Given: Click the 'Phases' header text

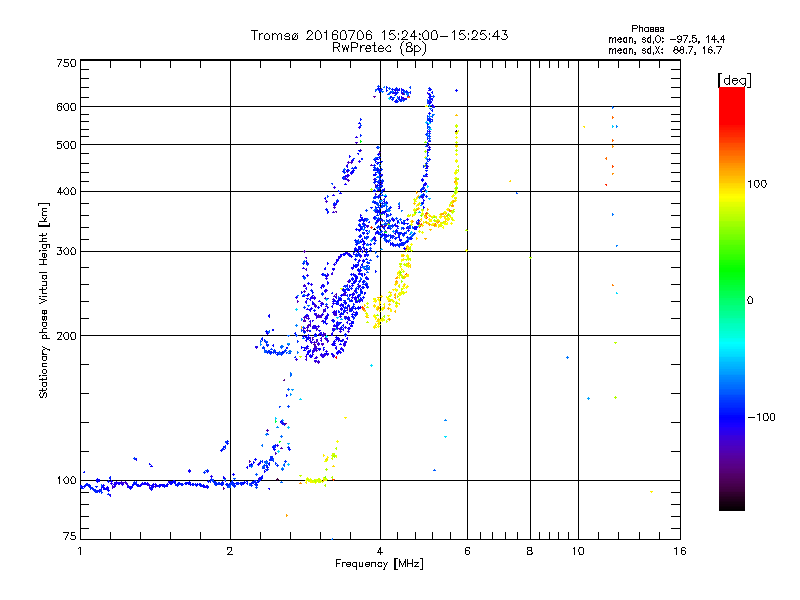Looking at the screenshot, I should coord(647,29).
